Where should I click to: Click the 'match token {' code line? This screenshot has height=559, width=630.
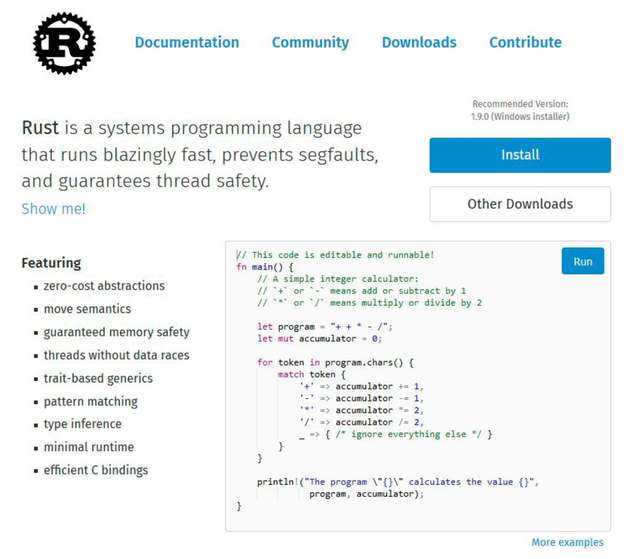[x=311, y=375]
